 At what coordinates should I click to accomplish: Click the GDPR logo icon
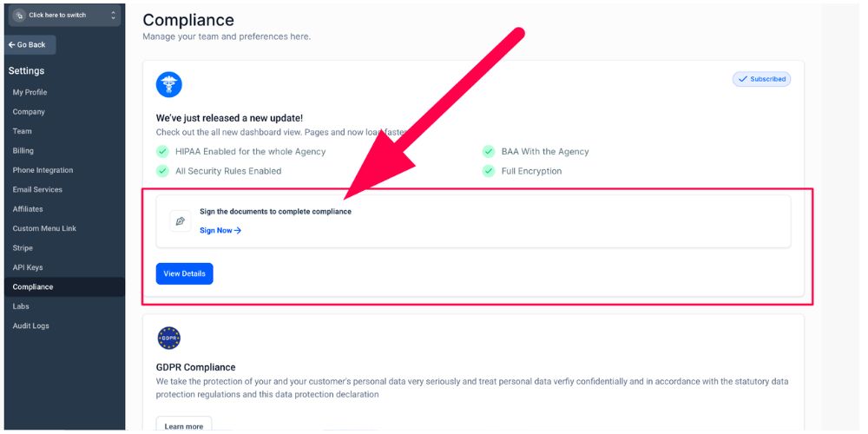pos(168,339)
